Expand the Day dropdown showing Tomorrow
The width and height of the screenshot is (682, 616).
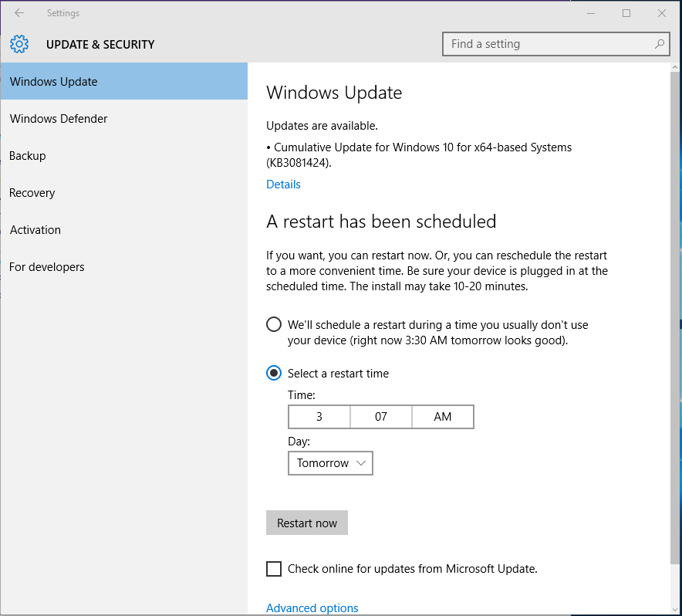(330, 462)
